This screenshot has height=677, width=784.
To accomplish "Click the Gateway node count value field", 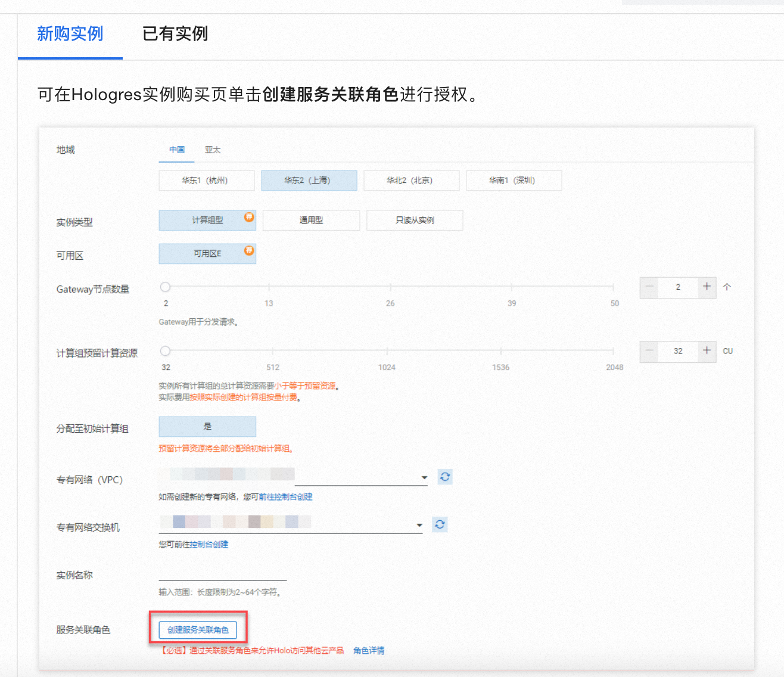I will tap(678, 287).
